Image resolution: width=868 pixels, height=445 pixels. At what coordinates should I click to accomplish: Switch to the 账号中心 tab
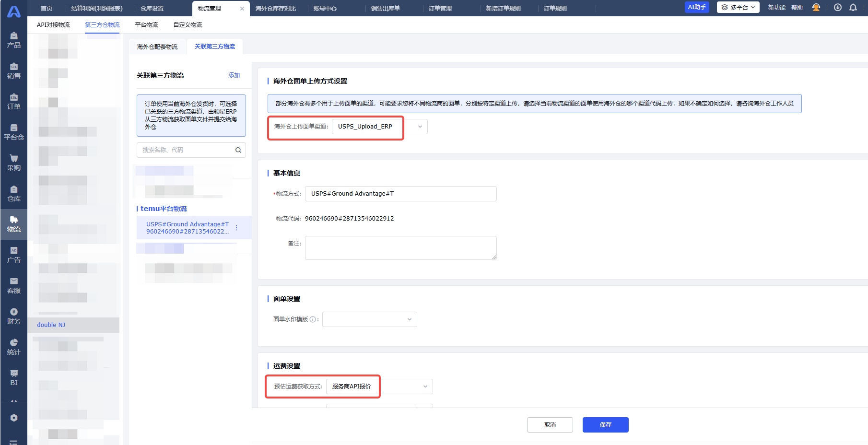tap(325, 9)
